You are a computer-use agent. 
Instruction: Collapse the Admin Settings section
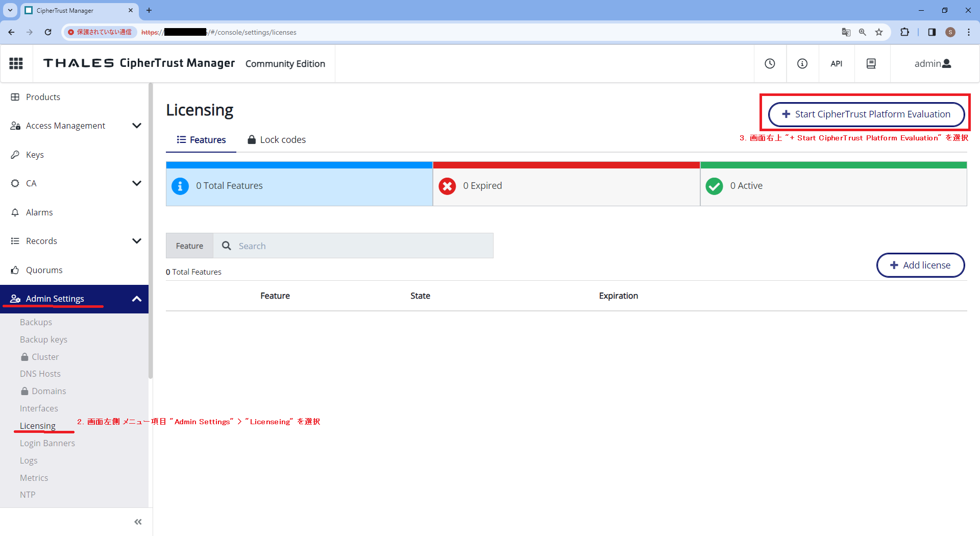[x=136, y=299]
